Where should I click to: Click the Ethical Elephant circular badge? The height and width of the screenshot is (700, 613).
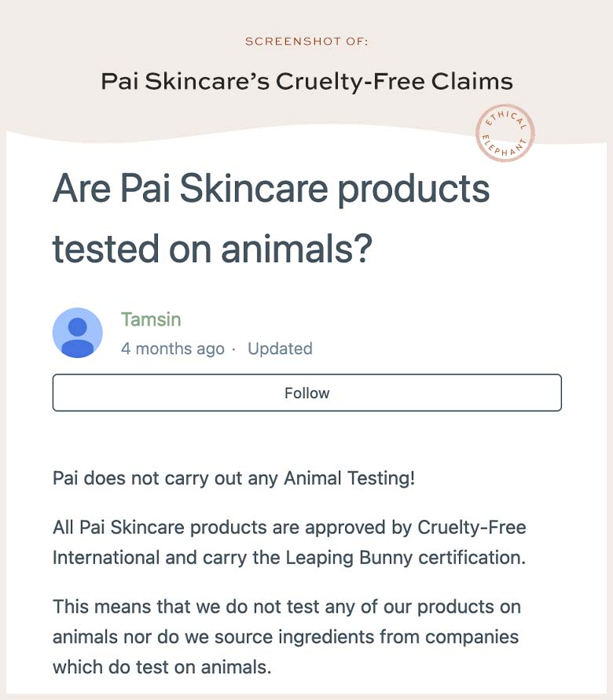(x=505, y=133)
